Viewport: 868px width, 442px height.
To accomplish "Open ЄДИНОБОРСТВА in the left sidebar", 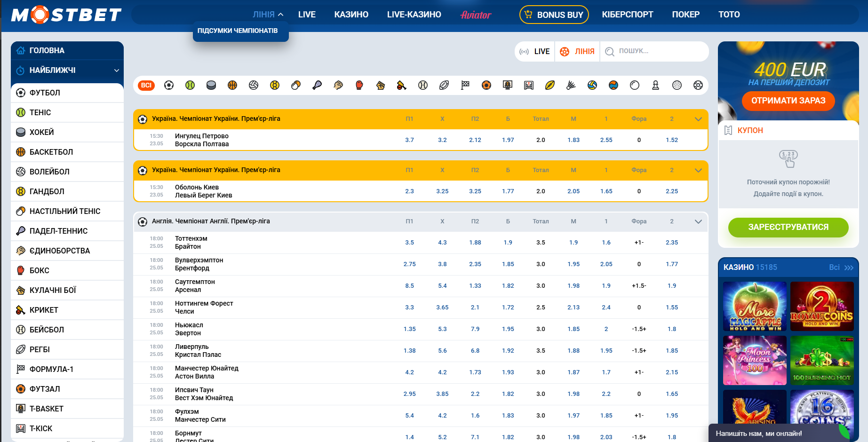I will pos(67,251).
